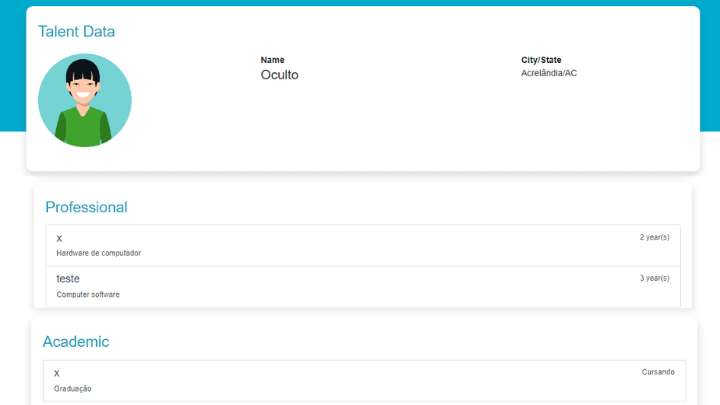Click the 2 year(s) duration

click(x=654, y=238)
